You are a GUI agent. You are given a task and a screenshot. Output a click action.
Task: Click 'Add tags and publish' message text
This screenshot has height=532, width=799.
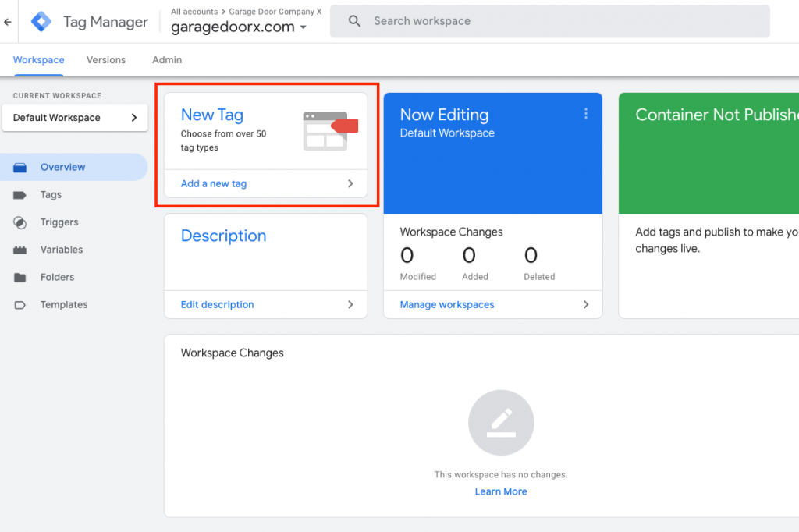(717, 240)
